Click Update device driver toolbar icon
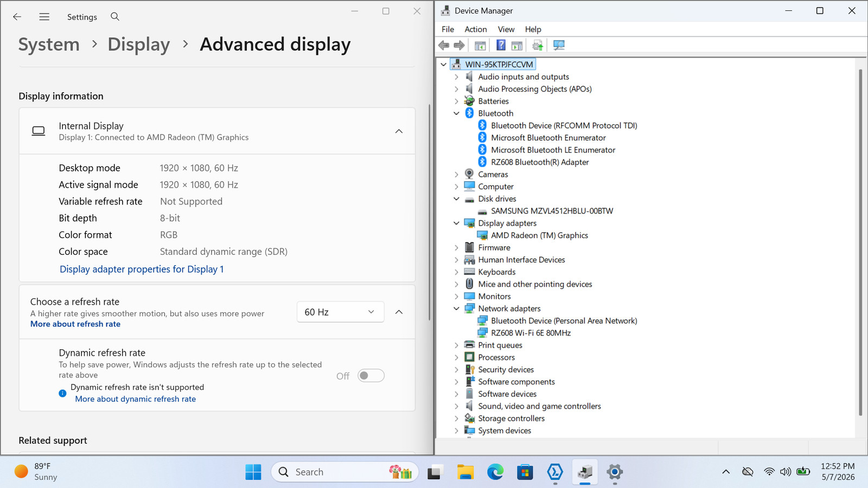The width and height of the screenshot is (868, 488). click(x=538, y=46)
